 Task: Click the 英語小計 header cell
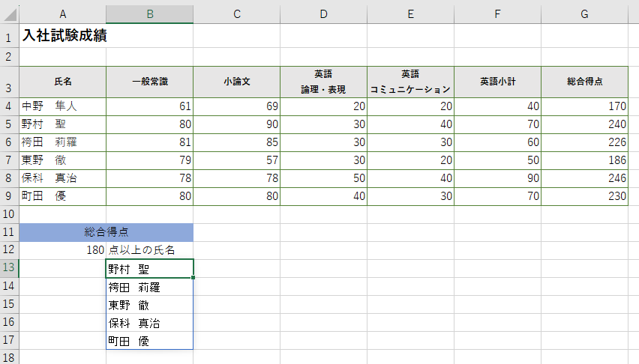coord(497,82)
